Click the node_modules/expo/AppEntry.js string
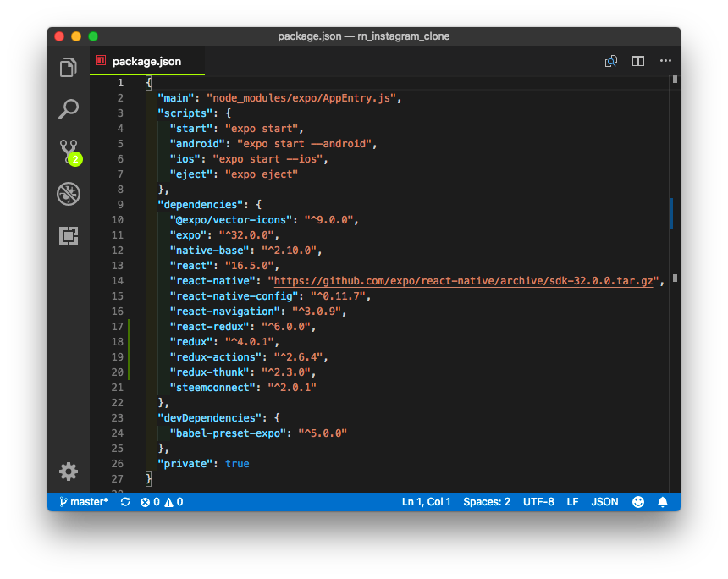728x579 pixels. coord(302,98)
